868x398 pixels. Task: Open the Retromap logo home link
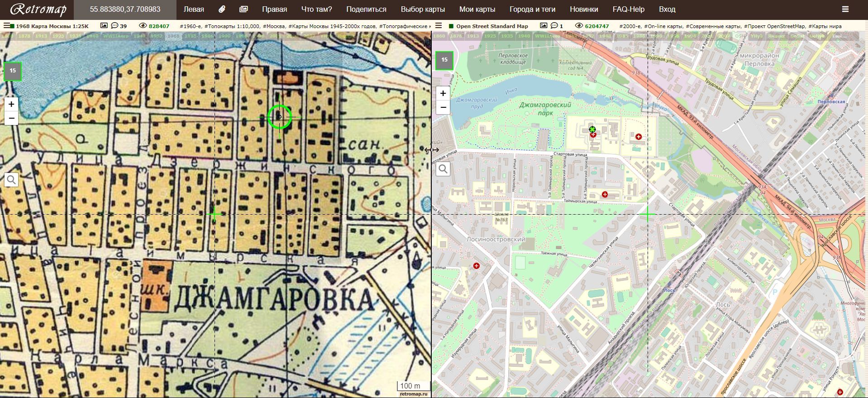(x=38, y=10)
